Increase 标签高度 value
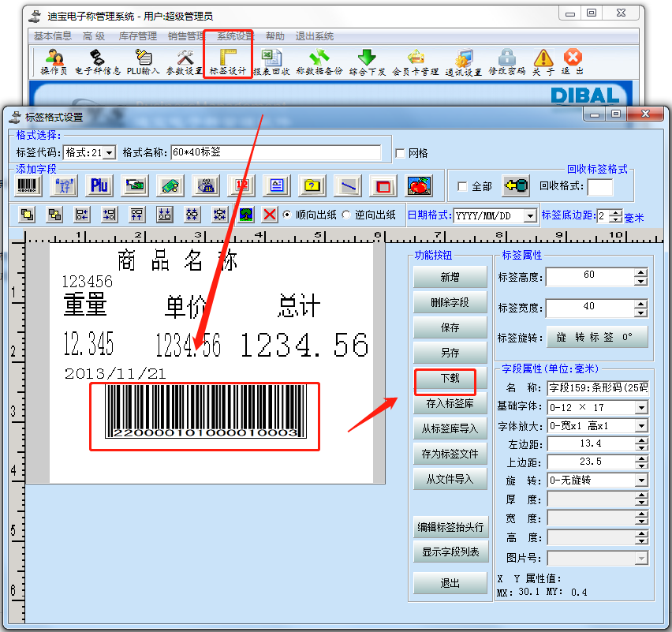672x632 pixels. [x=640, y=273]
